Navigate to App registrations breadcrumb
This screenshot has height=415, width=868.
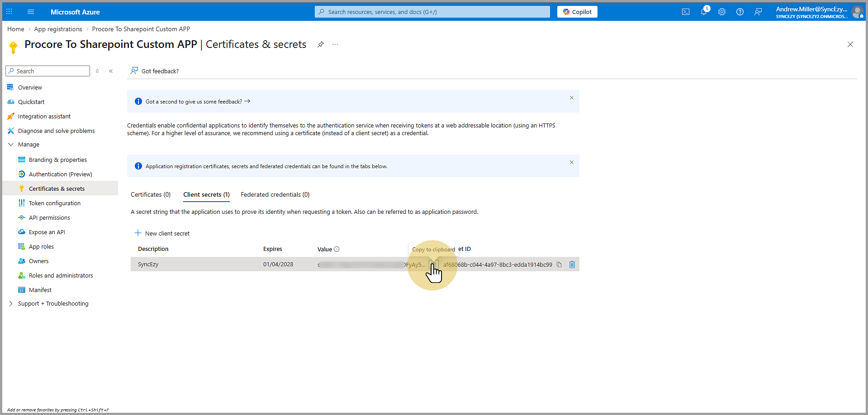point(58,29)
